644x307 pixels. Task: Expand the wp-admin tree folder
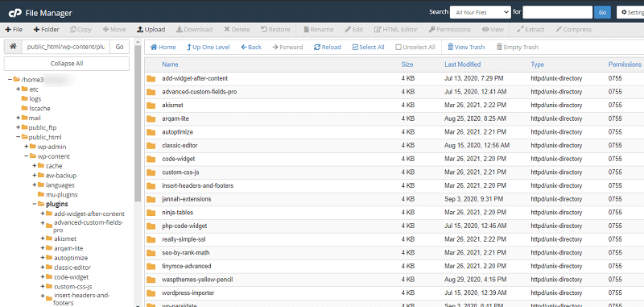click(27, 147)
